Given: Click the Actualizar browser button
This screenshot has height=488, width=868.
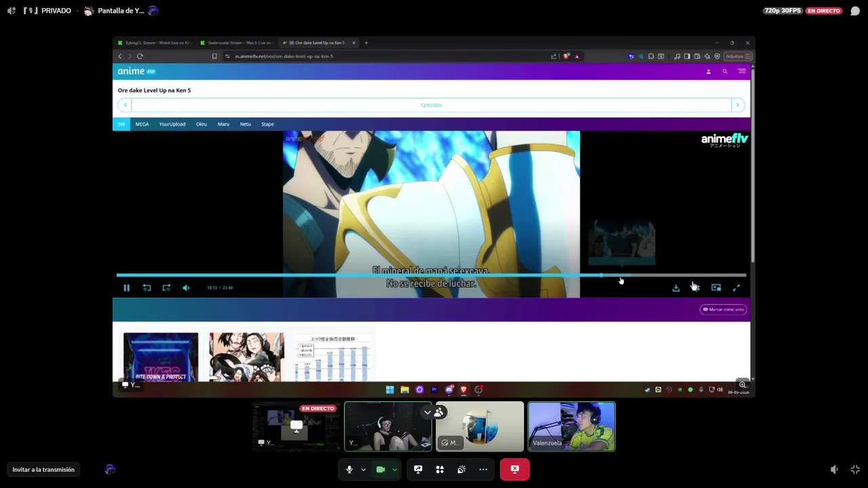Looking at the screenshot, I should (737, 56).
